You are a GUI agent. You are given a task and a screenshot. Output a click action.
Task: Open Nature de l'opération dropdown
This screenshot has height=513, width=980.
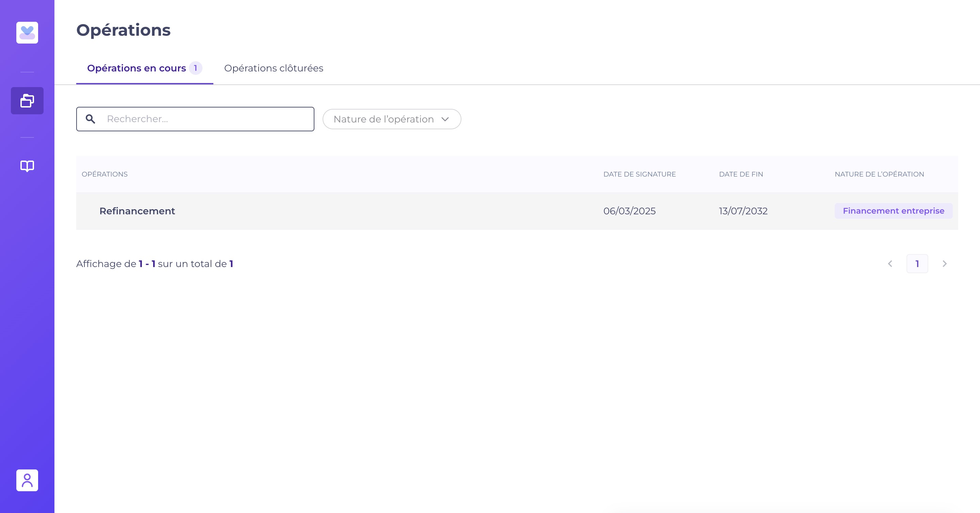click(x=392, y=119)
